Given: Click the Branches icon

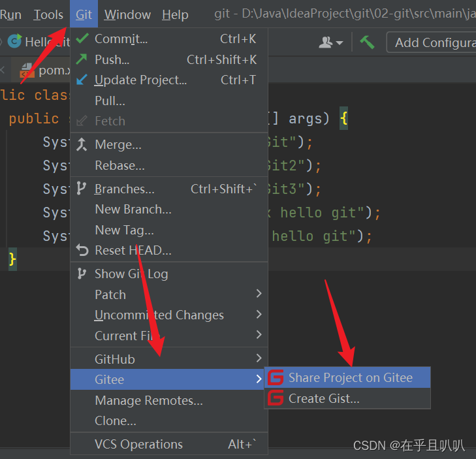Looking at the screenshot, I should [82, 189].
